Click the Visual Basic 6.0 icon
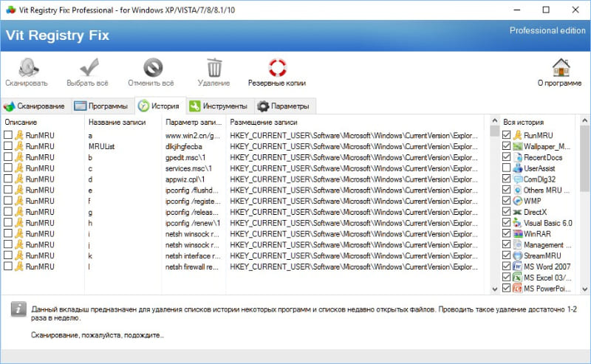591x364 pixels. 518,223
